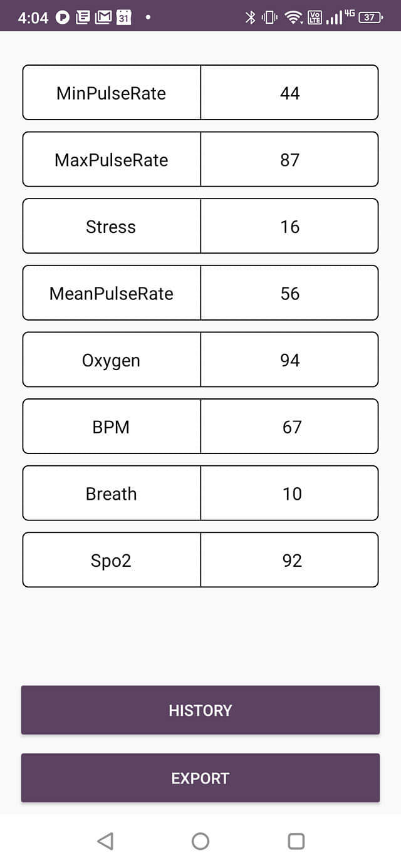This screenshot has width=401, height=868.
Task: Tap the MeanPulseRate value 56
Action: 289,294
